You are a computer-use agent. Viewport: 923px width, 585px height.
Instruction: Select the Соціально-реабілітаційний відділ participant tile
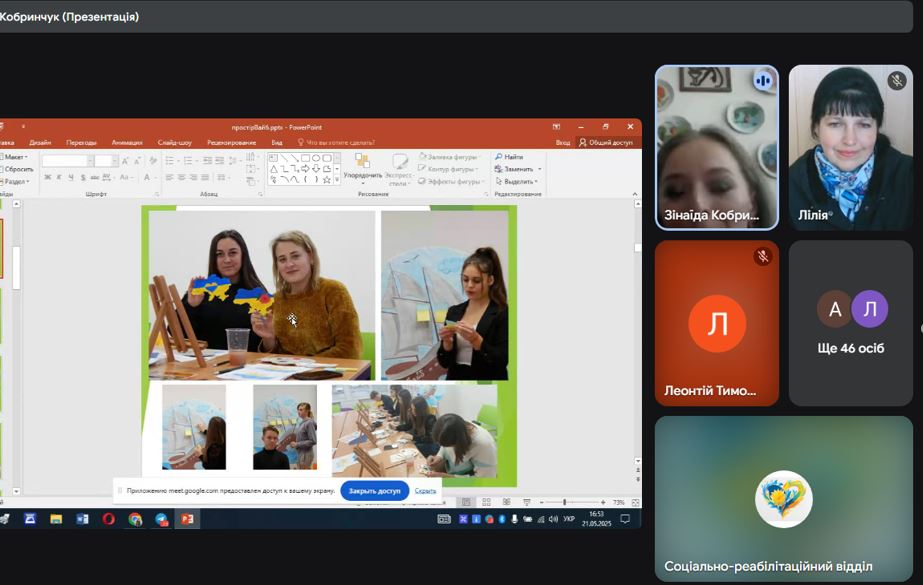click(x=783, y=499)
